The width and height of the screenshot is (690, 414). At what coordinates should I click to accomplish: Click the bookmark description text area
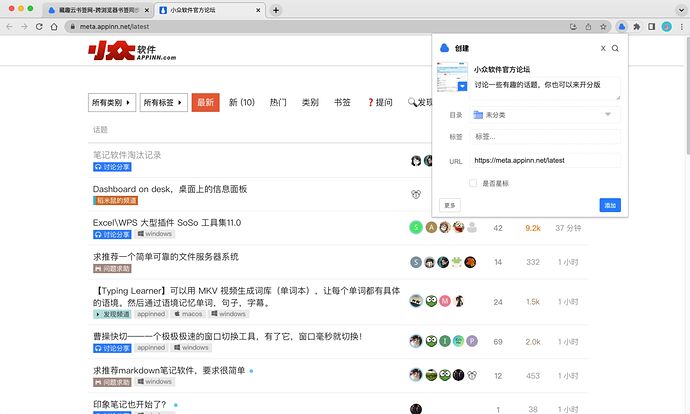[547, 88]
